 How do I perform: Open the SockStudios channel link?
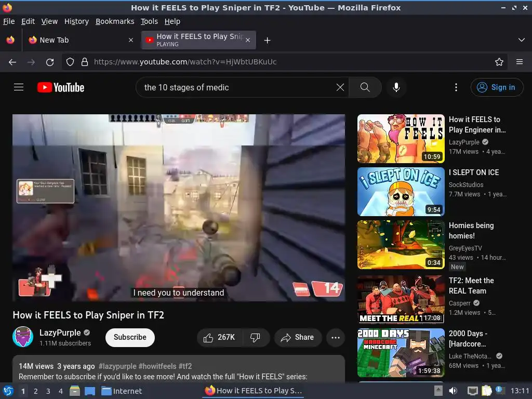point(466,185)
